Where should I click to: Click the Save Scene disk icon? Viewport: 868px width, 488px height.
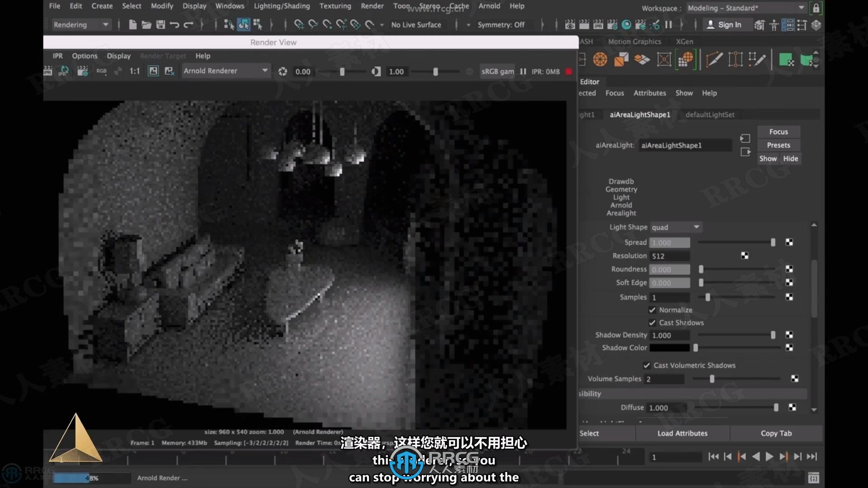(x=160, y=24)
